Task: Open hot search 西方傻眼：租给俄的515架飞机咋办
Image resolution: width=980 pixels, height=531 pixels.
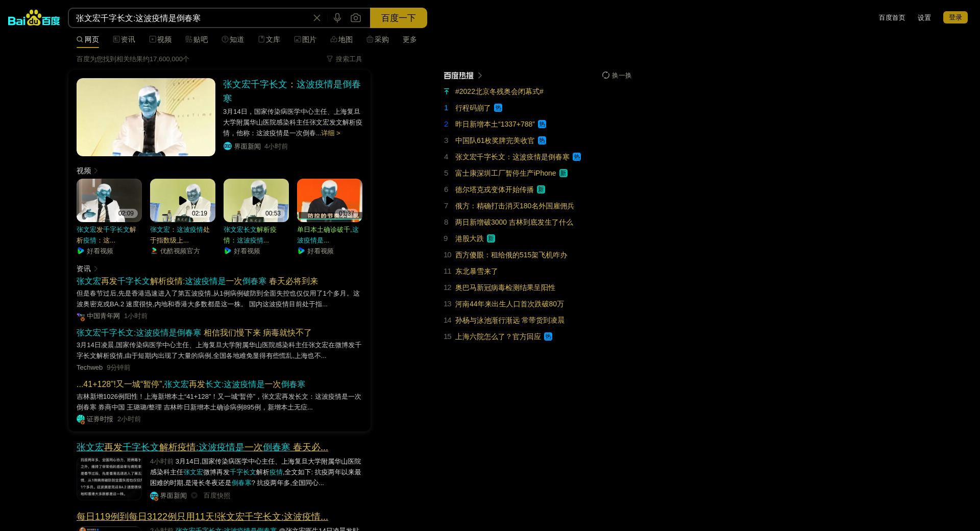Action: pos(511,255)
